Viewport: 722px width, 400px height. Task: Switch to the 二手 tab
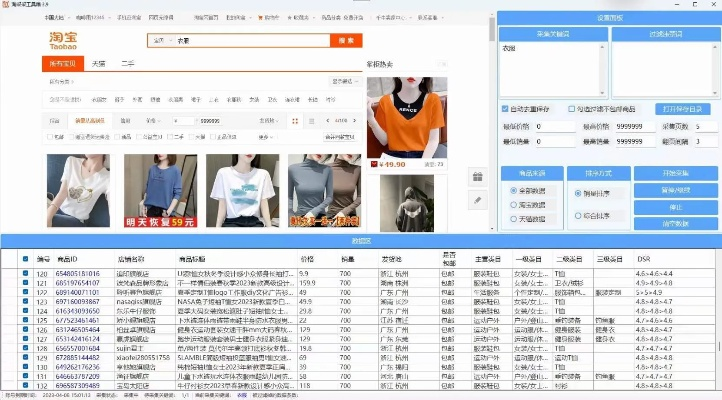128,64
